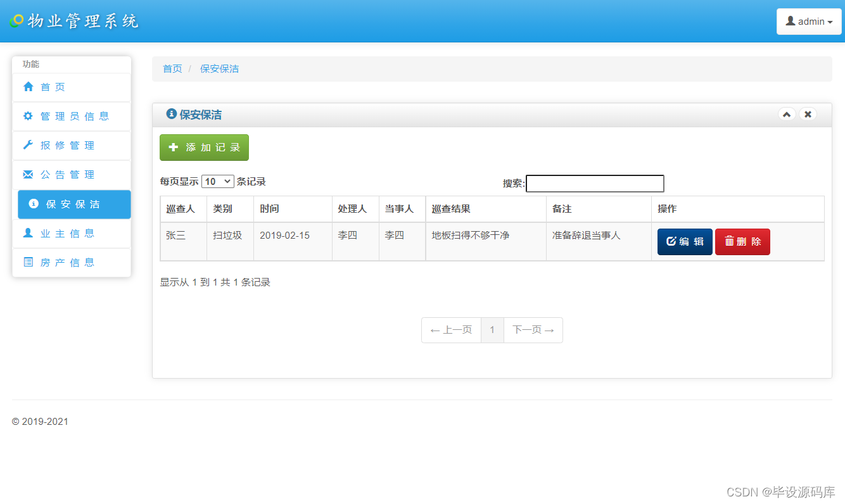
Task: Open 报修管理 menu item
Action: pyautogui.click(x=72, y=145)
